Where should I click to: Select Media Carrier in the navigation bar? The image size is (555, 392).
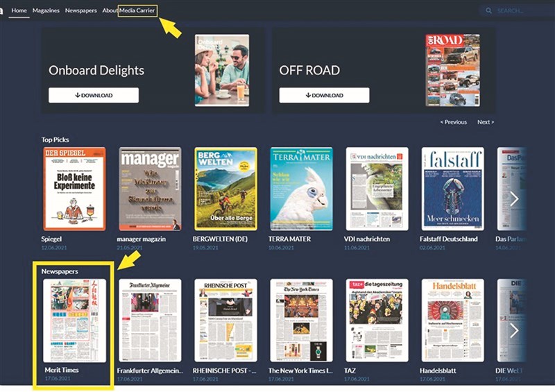click(x=137, y=10)
